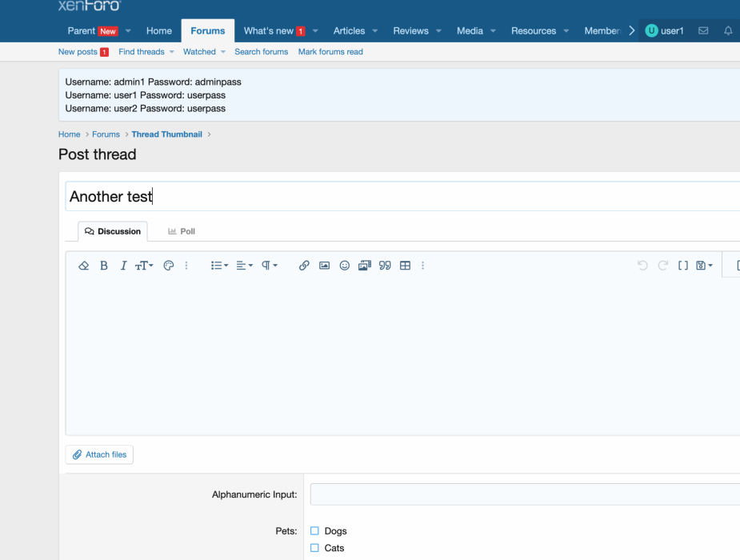Open the Forums navigation tab

point(208,30)
